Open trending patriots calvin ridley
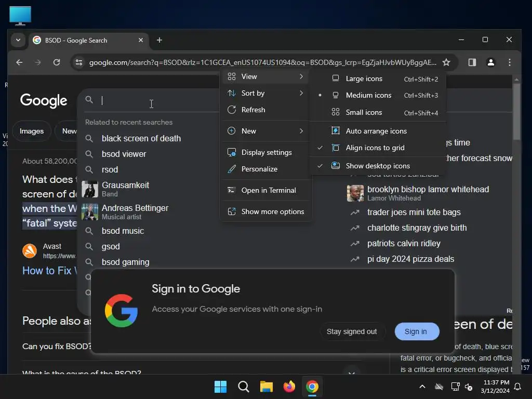 click(x=404, y=244)
